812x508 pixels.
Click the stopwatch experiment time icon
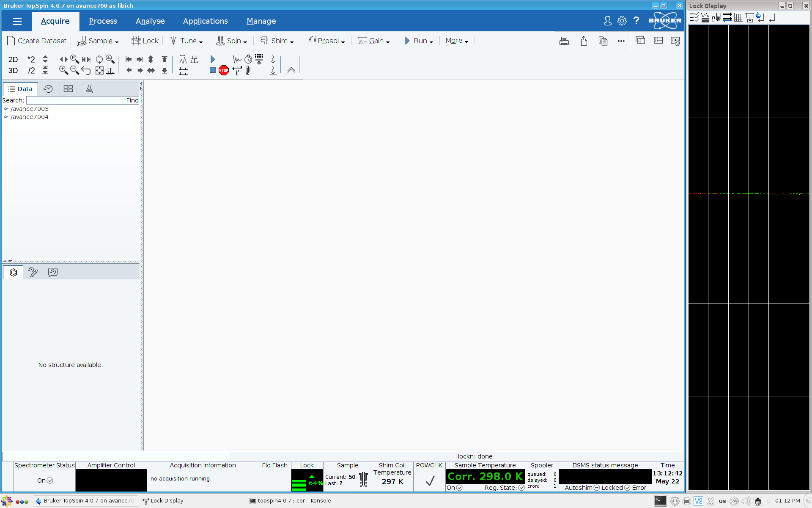pyautogui.click(x=248, y=59)
